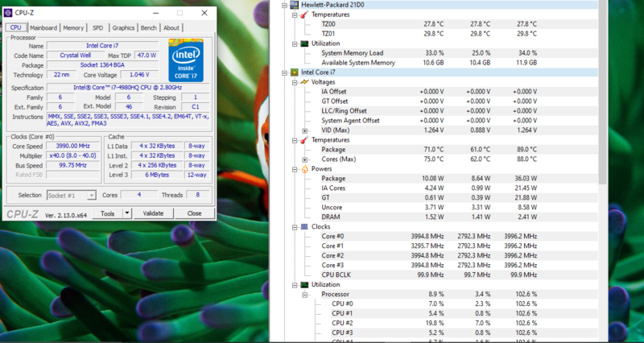Collapse the Processor utilization node

point(305,295)
